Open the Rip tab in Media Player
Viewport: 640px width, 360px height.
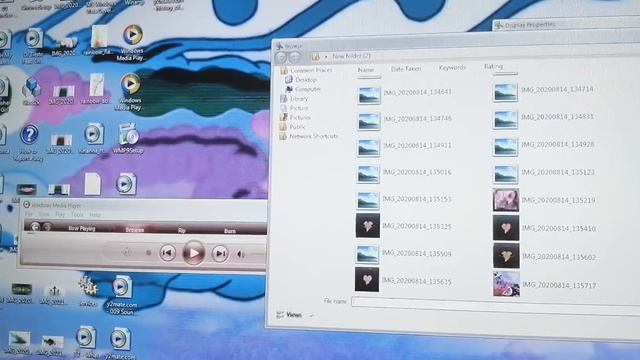[182, 231]
